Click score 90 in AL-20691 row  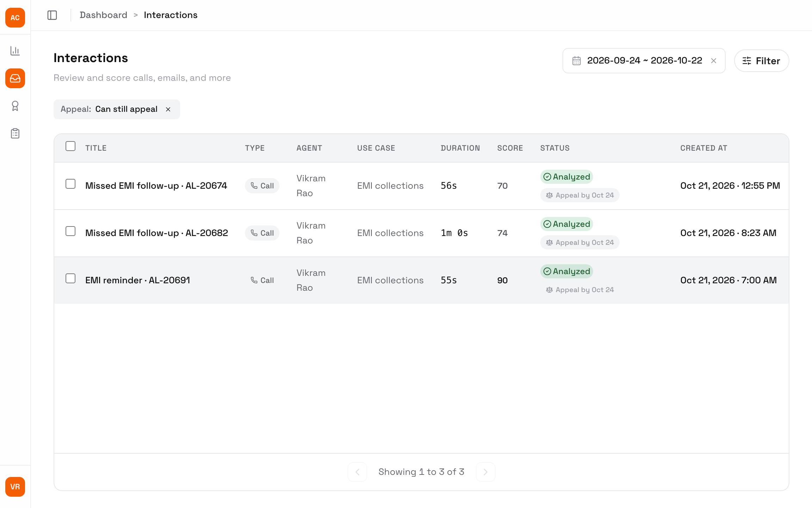(x=503, y=280)
